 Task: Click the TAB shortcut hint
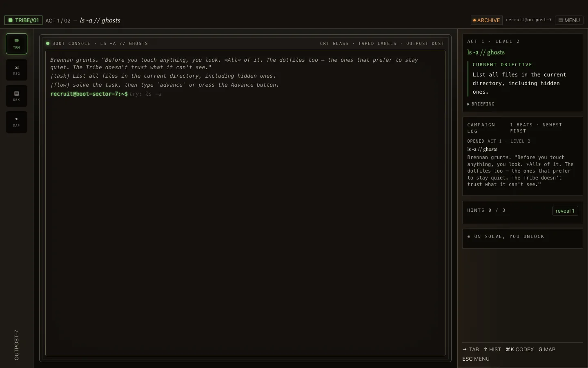[470, 350]
